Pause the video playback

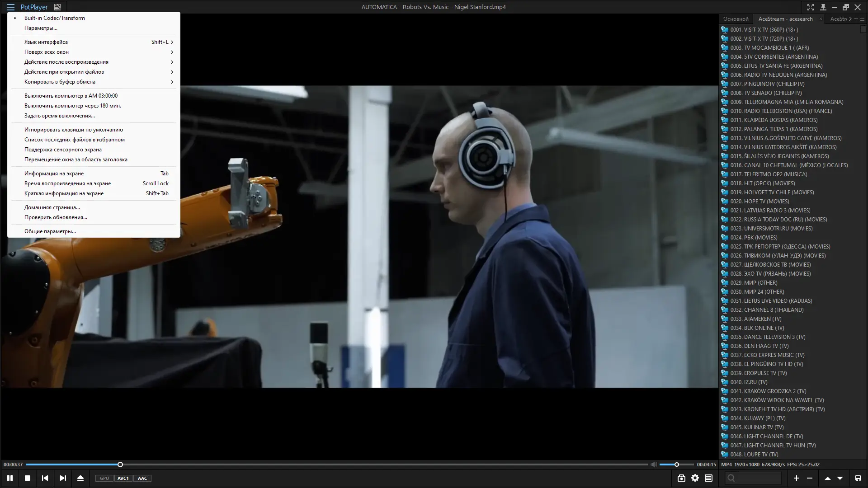tap(9, 478)
